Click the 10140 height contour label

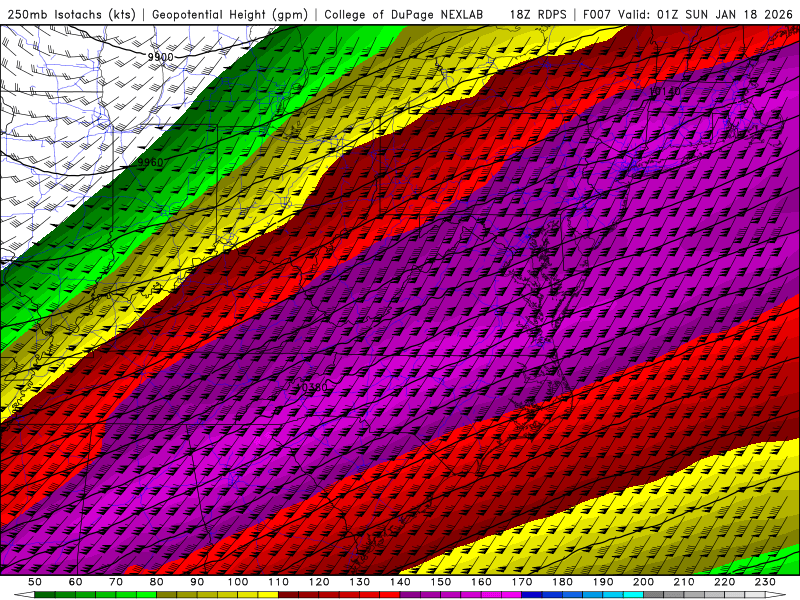tap(665, 91)
